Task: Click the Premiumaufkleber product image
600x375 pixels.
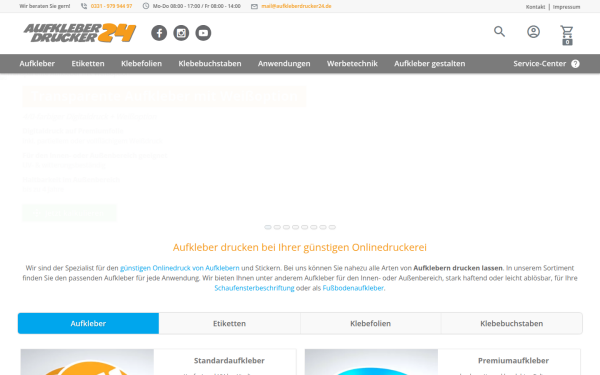Action: click(x=371, y=362)
